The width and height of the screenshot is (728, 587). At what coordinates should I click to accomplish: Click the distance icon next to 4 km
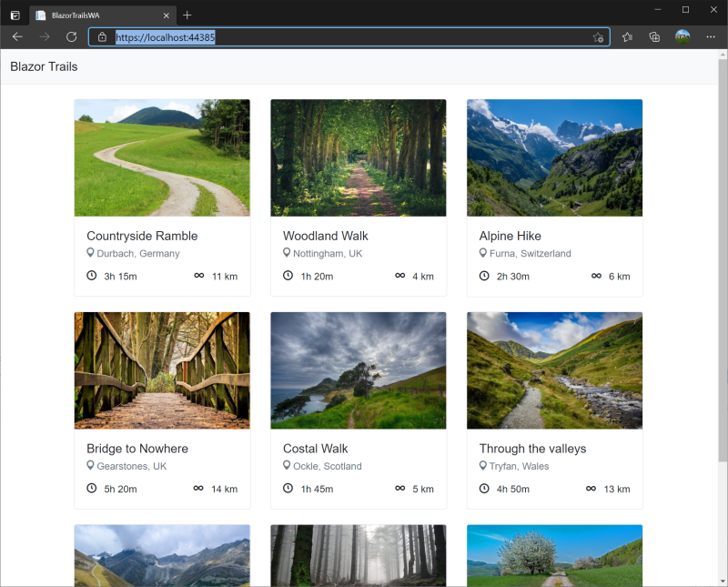click(400, 276)
